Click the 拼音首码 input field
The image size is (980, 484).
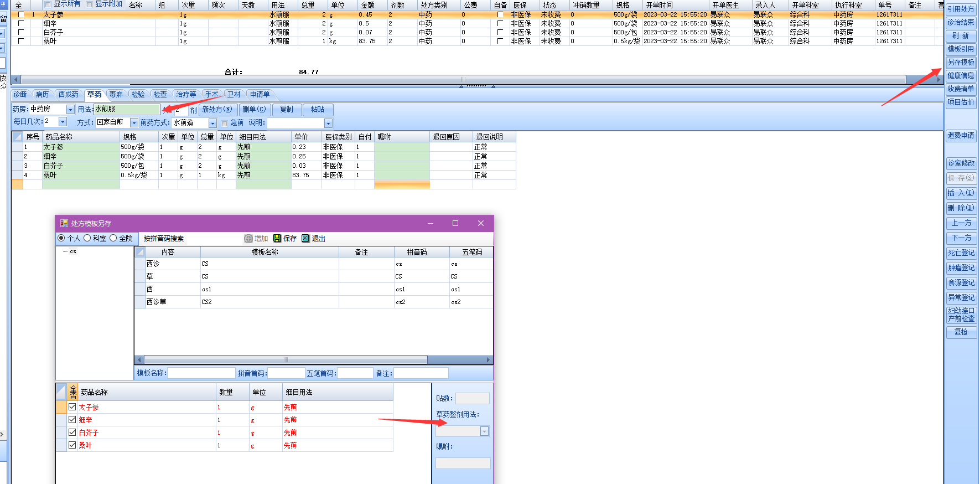pyautogui.click(x=287, y=373)
